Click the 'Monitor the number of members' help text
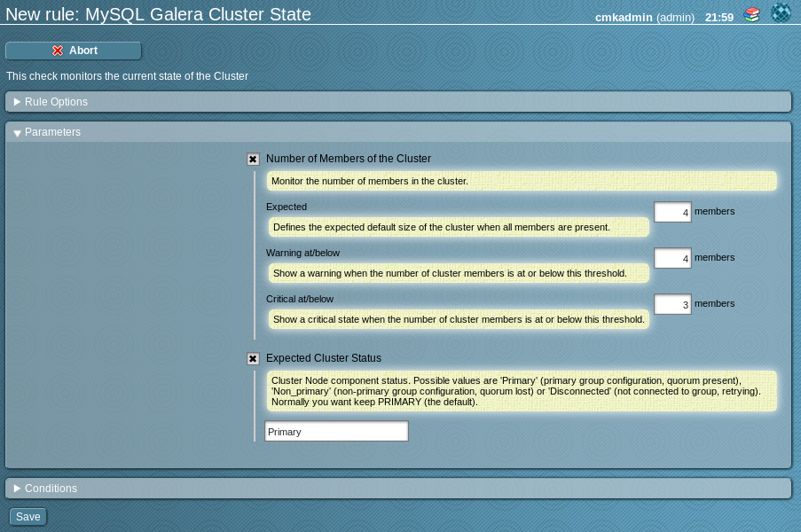The width and height of the screenshot is (801, 532). (x=522, y=181)
